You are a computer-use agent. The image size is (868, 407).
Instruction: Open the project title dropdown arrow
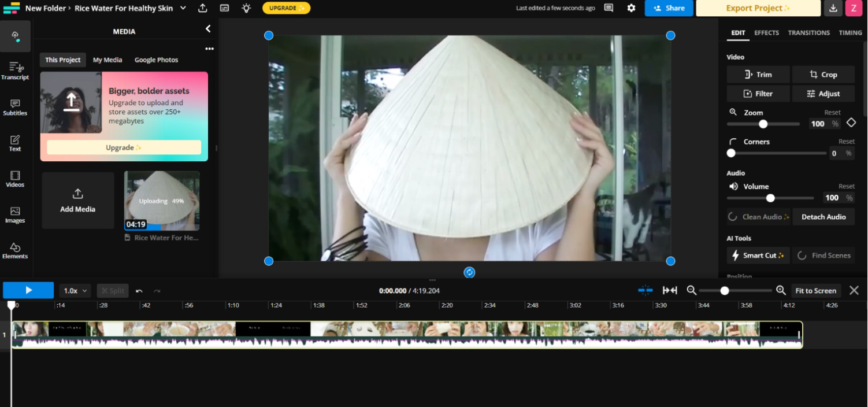(183, 8)
